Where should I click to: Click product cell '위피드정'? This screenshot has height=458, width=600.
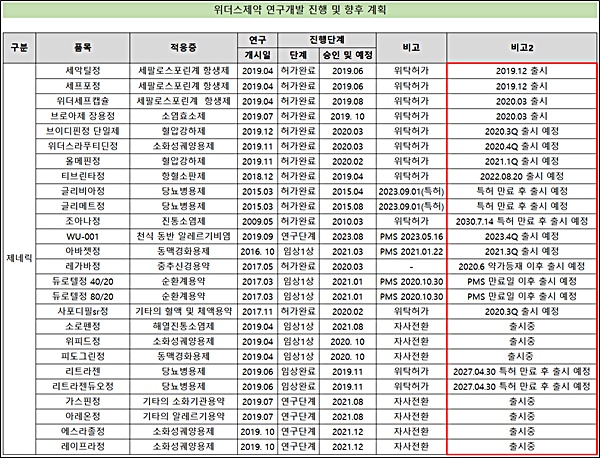pos(83,342)
